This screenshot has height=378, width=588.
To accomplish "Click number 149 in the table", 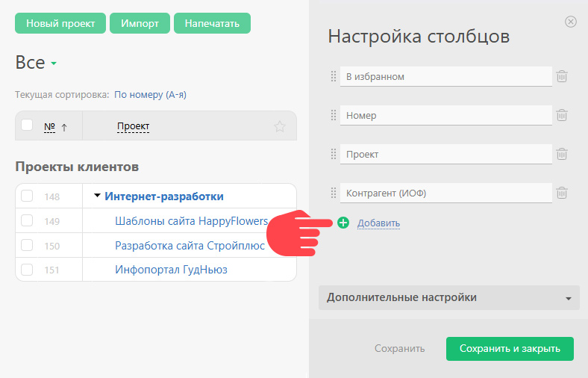I will (51, 221).
